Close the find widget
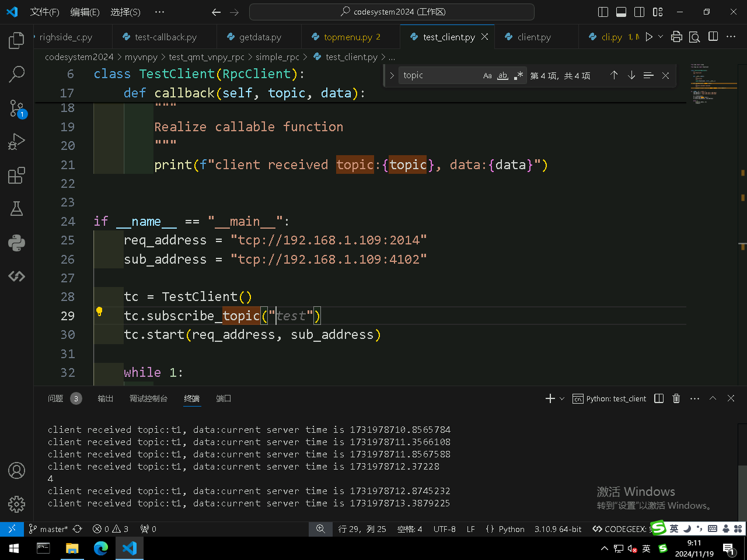The width and height of the screenshot is (747, 560). pyautogui.click(x=665, y=75)
